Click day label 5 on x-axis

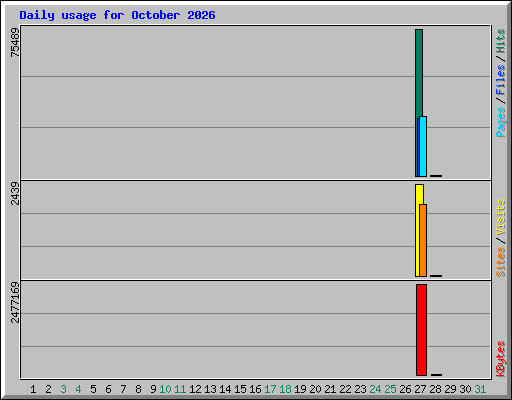[93, 389]
